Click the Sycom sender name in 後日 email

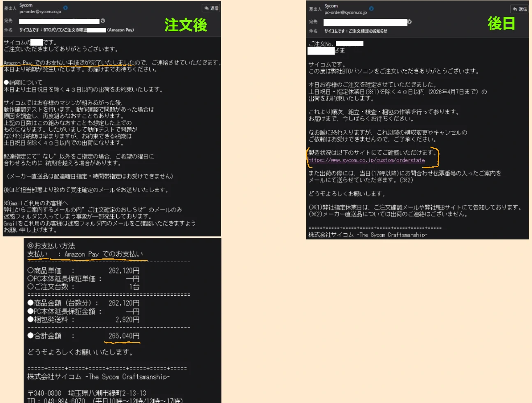pos(331,6)
